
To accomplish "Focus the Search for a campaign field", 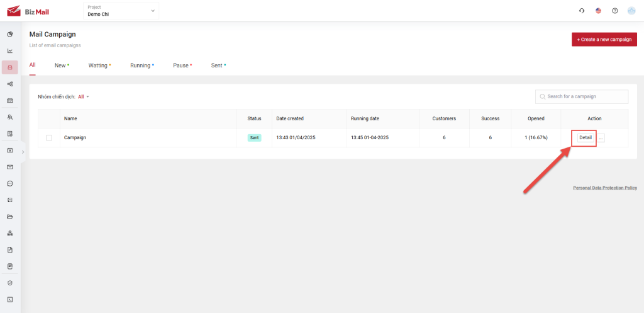I will [585, 96].
